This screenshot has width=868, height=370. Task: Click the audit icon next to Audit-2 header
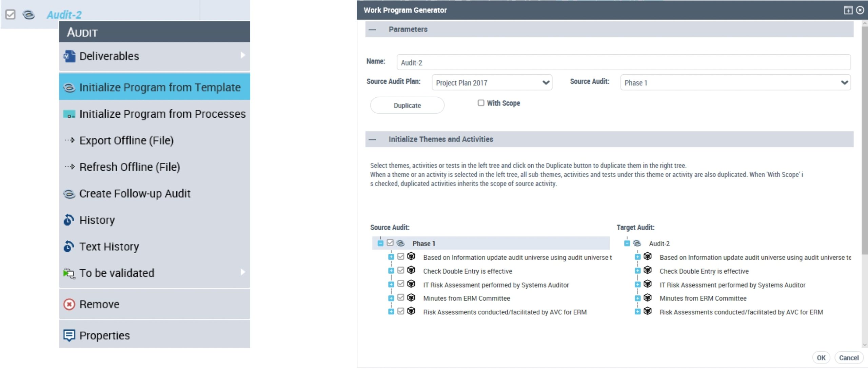29,15
